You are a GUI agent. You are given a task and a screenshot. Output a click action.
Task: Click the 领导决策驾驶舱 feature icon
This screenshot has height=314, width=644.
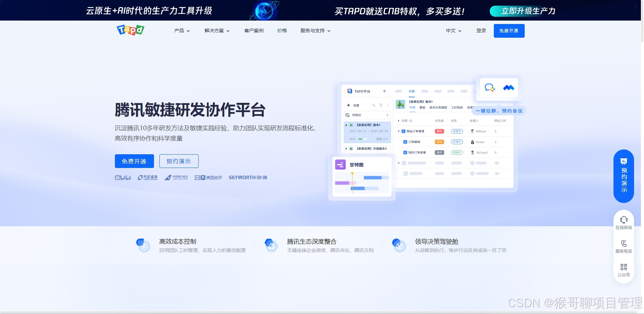398,245
